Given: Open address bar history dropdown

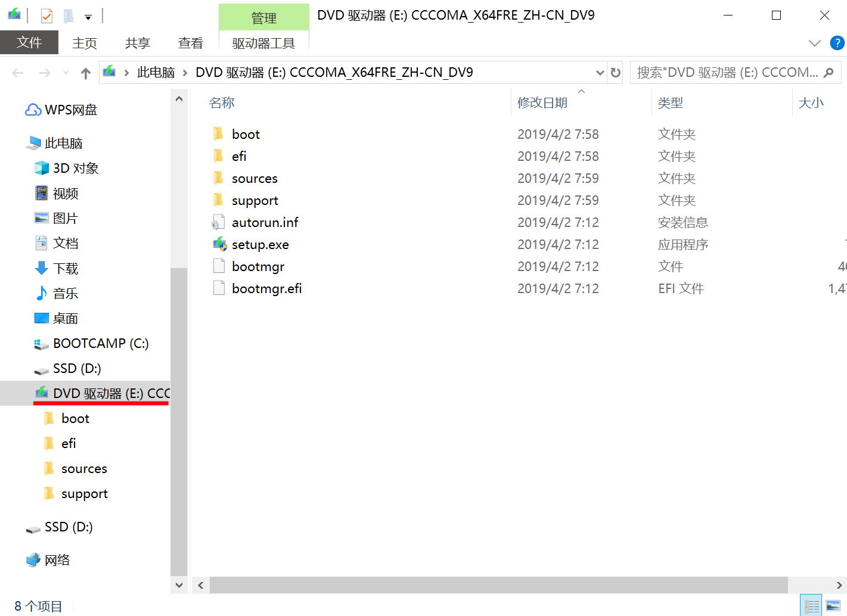Looking at the screenshot, I should (x=600, y=73).
